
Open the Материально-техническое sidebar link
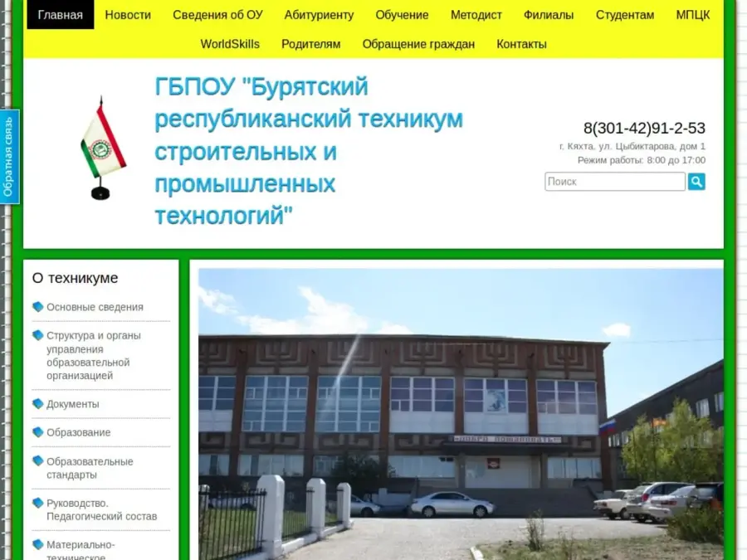click(x=81, y=549)
